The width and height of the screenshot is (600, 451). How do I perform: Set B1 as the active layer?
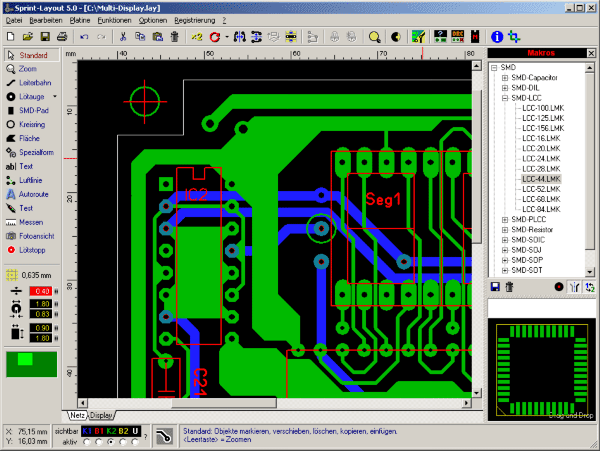[100, 441]
